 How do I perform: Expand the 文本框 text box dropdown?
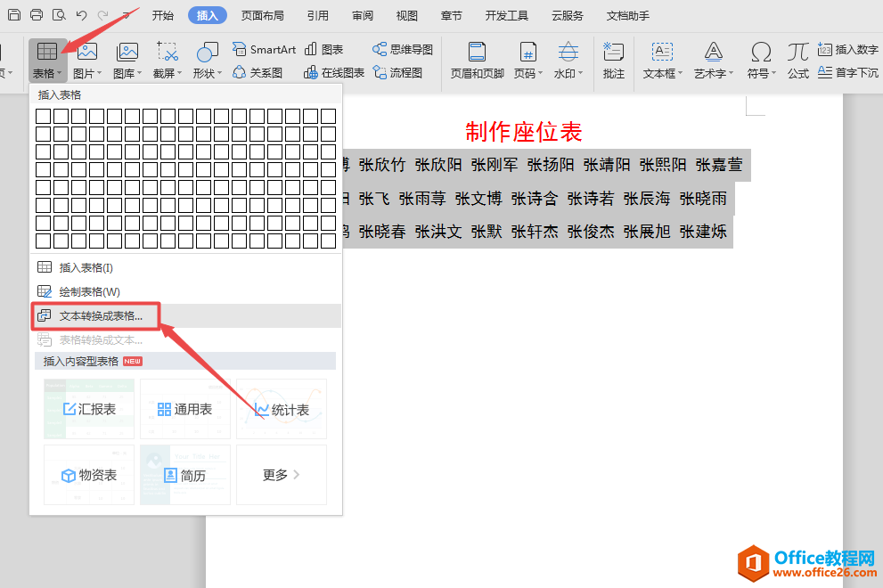coord(663,73)
